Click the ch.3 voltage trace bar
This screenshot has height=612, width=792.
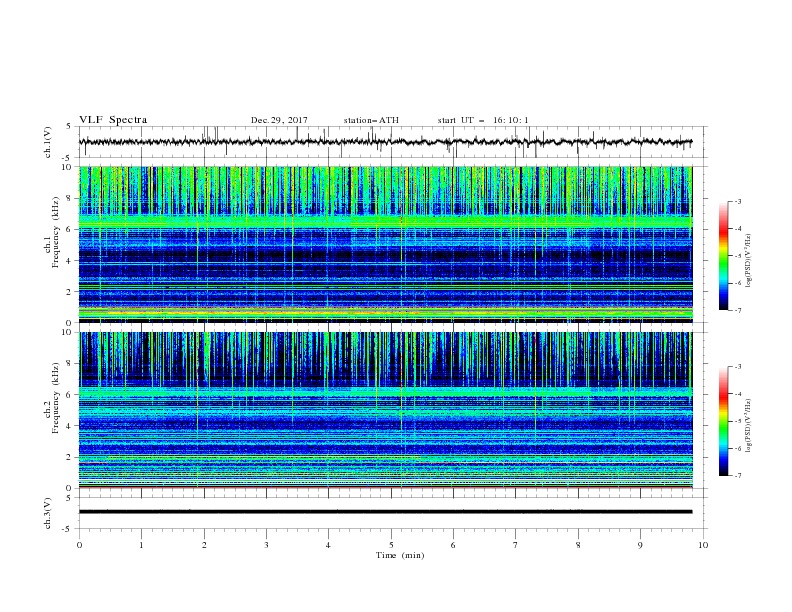pos(385,512)
